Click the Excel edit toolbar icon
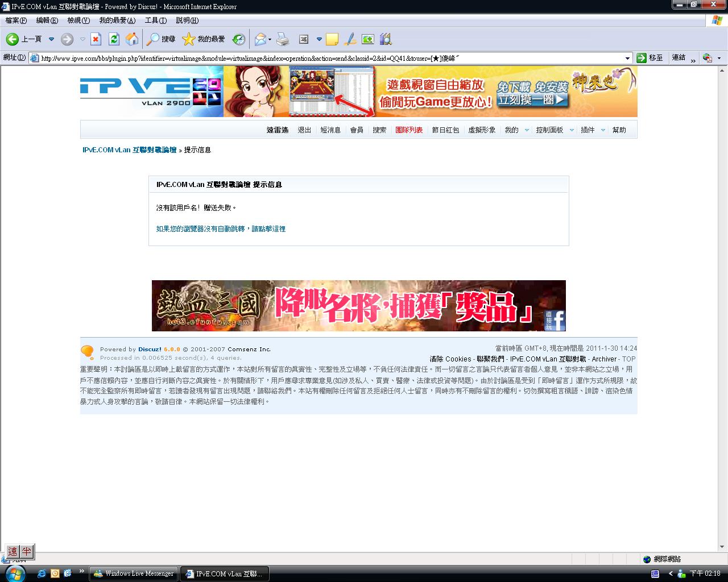Screen dimensions: 728x582 click(304, 39)
